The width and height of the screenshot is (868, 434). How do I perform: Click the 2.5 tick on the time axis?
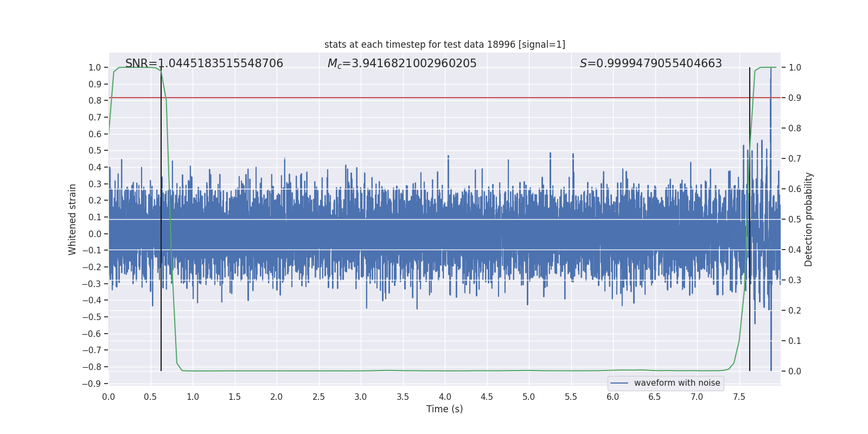tap(318, 397)
